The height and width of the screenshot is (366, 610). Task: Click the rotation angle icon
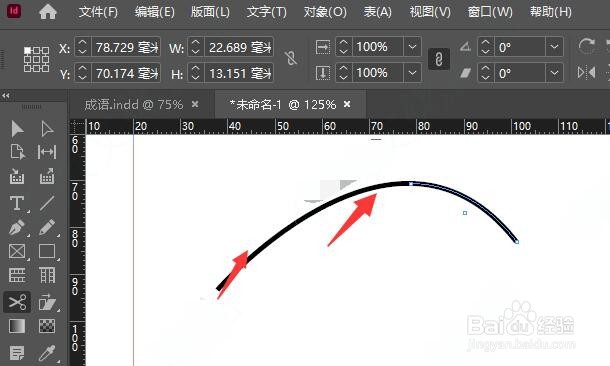point(465,47)
